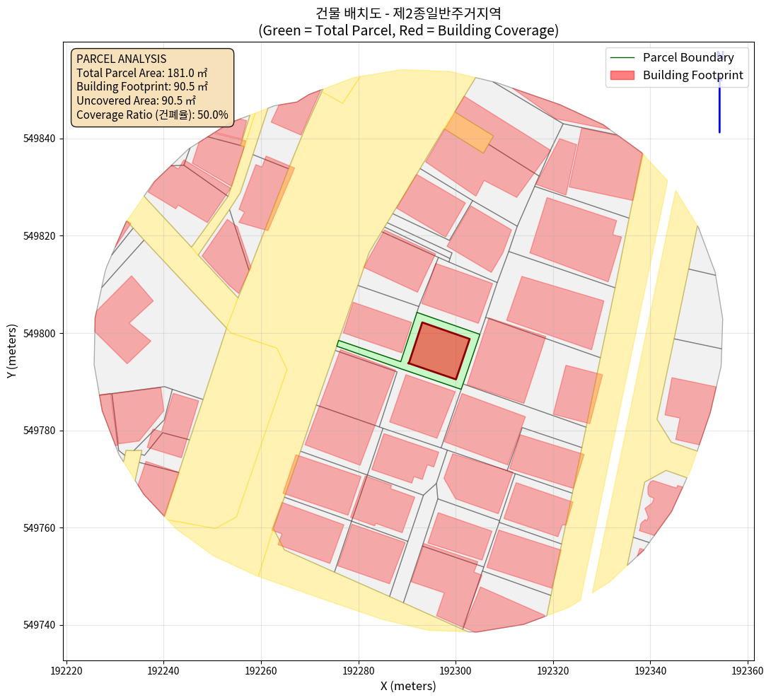Click the 192240 tick on the X axis
The height and width of the screenshot is (700, 771).
point(163,669)
